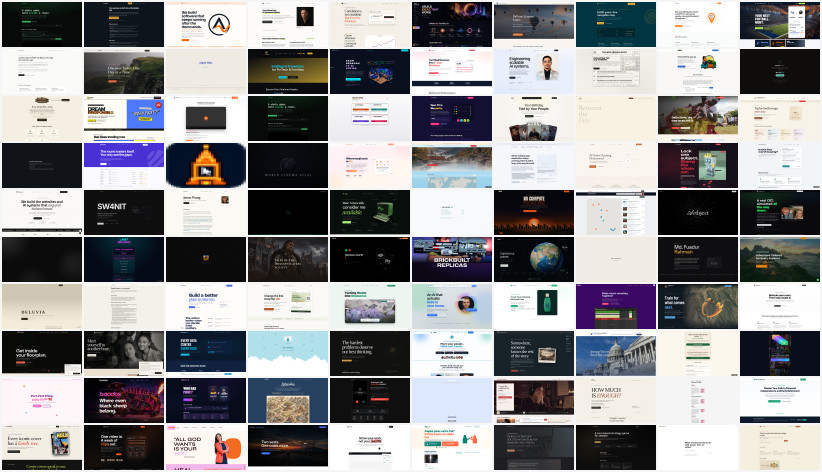
Task: Select the football stadium website thumbnail
Action: pos(780,25)
